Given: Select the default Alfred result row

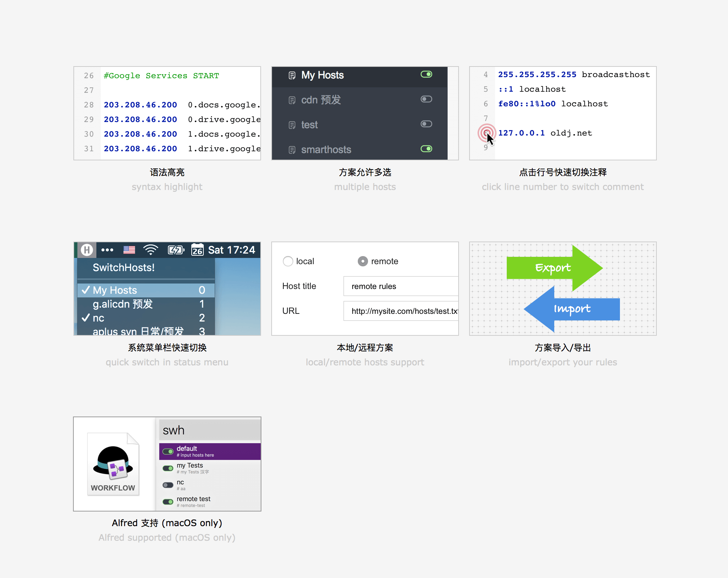Looking at the screenshot, I should (x=210, y=452).
